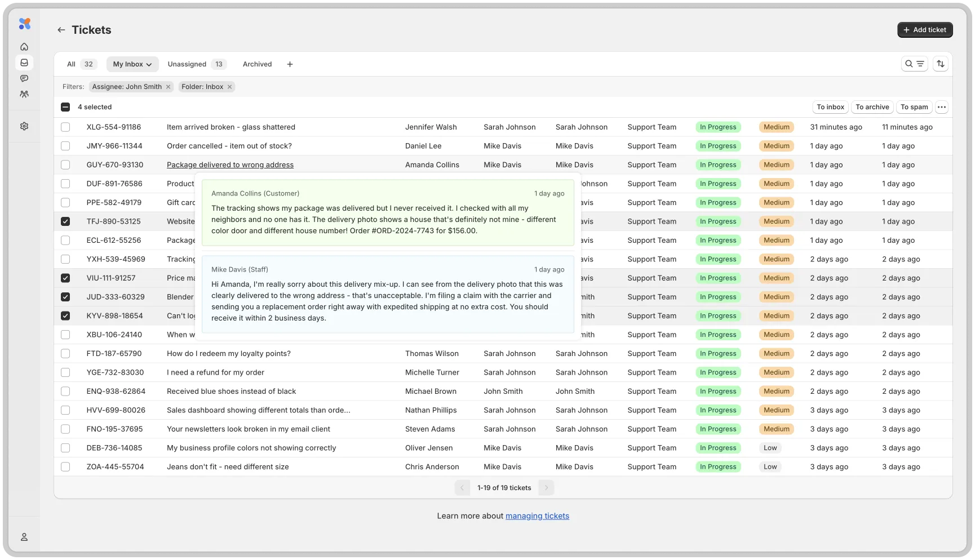Image resolution: width=975 pixels, height=560 pixels.
Task: Toggle the select-all checkbox in the header
Action: (65, 106)
